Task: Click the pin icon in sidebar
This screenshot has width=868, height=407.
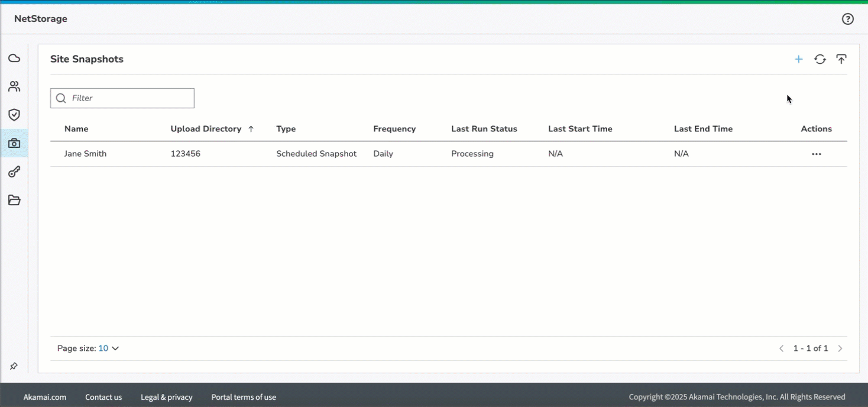Action: pos(14,366)
